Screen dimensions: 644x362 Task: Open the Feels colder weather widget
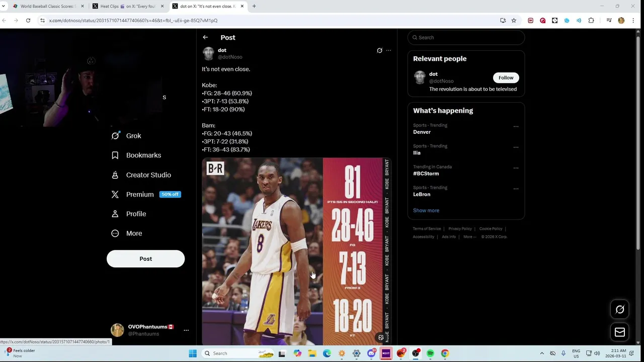click(20, 353)
